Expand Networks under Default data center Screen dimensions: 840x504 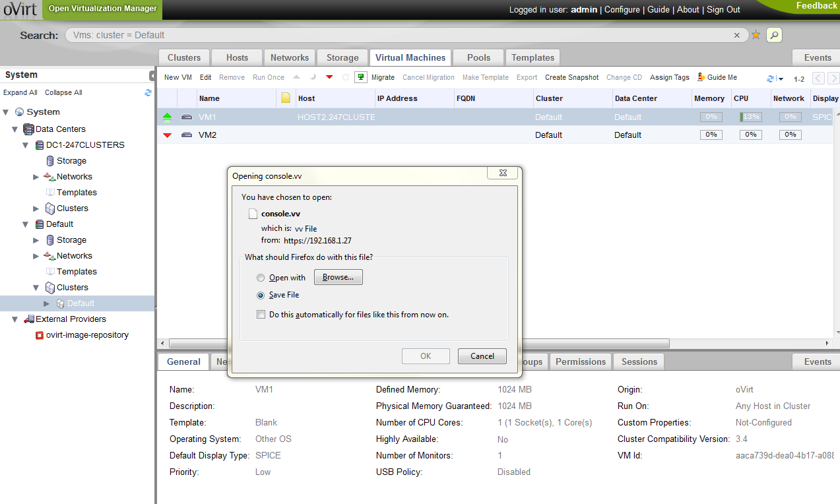click(x=36, y=256)
